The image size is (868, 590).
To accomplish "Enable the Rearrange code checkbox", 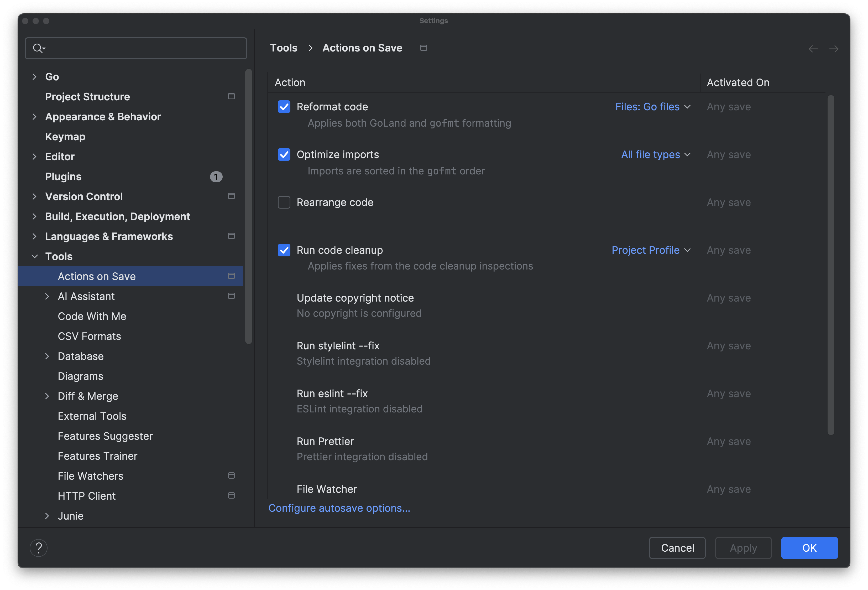I will coord(284,202).
